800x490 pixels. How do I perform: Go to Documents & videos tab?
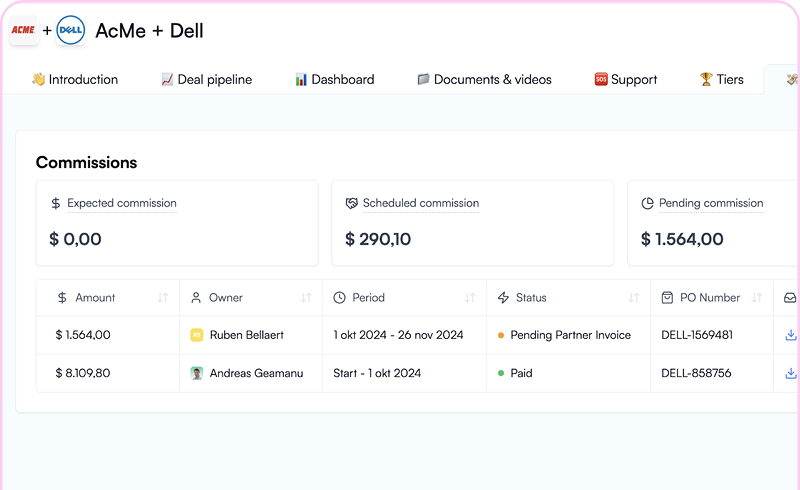tap(485, 80)
